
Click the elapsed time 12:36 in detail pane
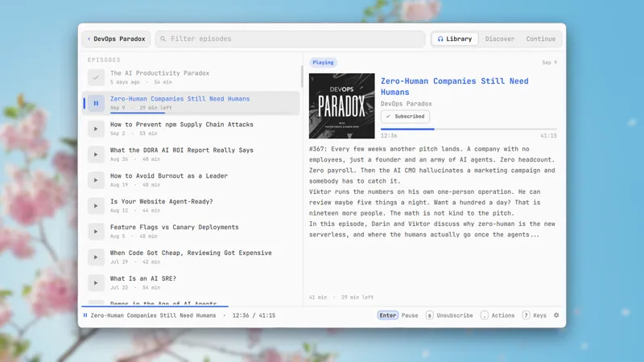pos(389,136)
